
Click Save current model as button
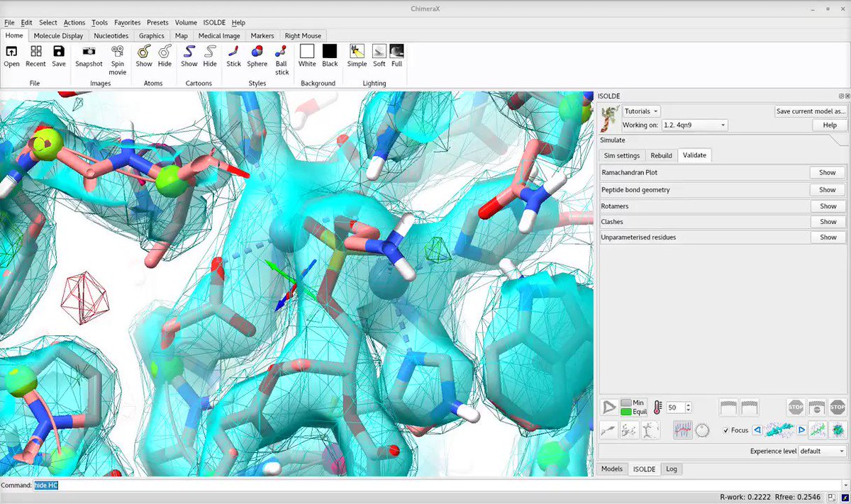point(811,111)
